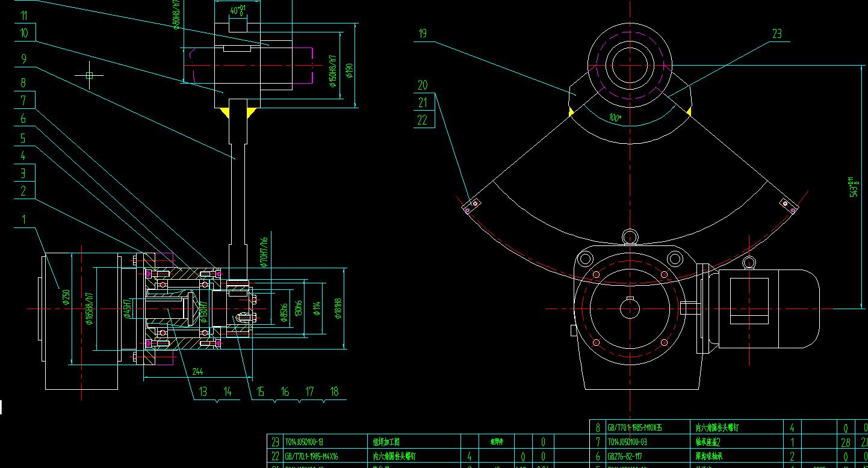
Task: Select the ø190 dimension text
Action: point(349,70)
